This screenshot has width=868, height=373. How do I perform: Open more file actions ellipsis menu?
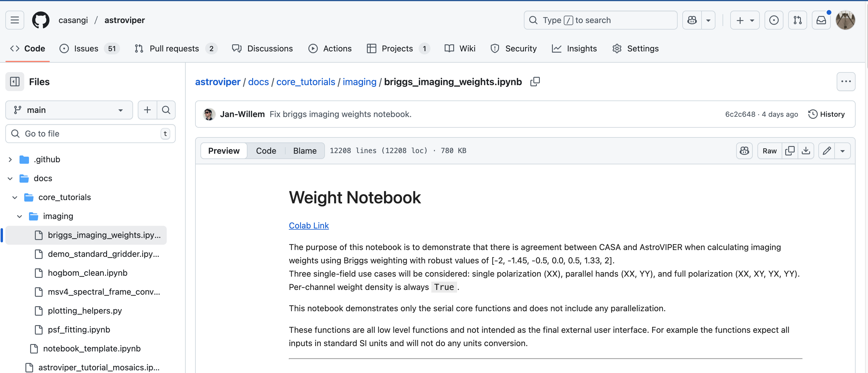[x=846, y=82]
